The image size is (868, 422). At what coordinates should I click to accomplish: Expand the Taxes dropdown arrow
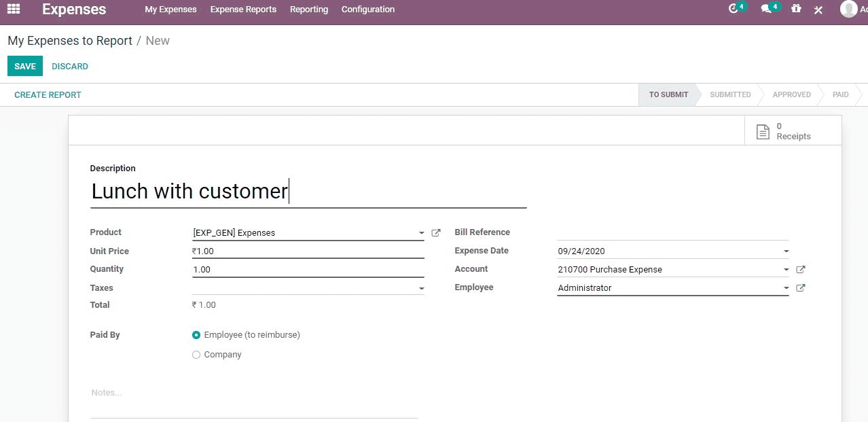coord(421,289)
